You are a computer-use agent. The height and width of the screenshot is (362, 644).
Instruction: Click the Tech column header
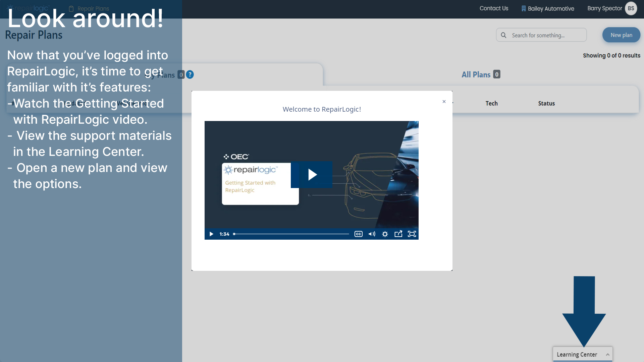click(x=491, y=104)
